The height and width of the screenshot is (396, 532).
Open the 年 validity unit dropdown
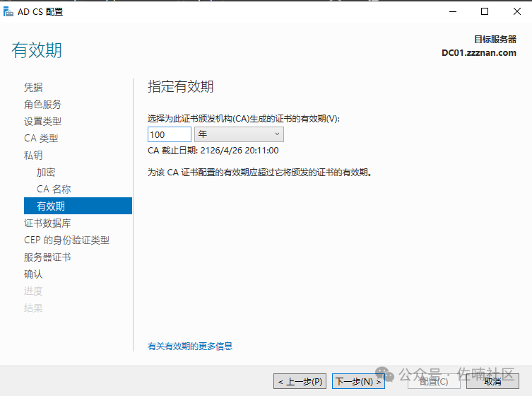tap(239, 134)
